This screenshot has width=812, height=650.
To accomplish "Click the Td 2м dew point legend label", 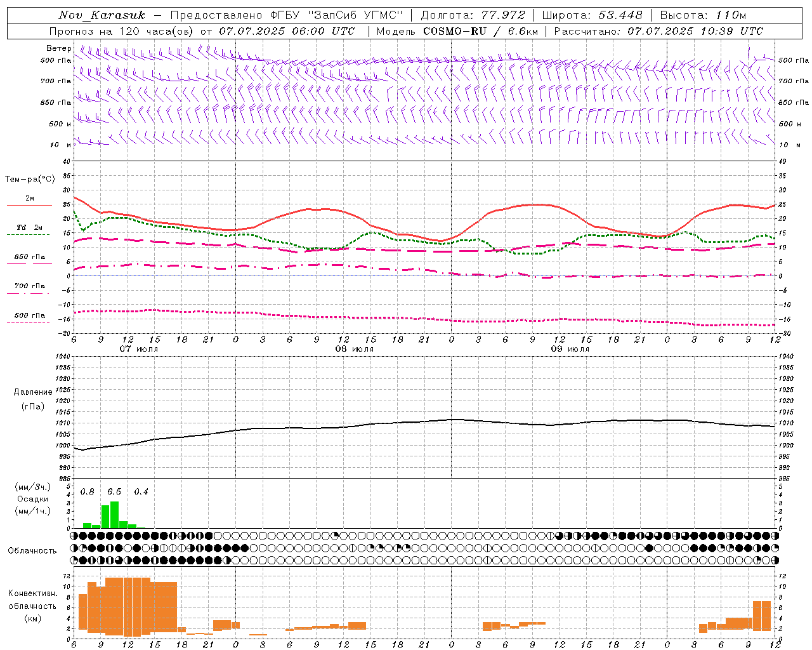I will (x=30, y=227).
